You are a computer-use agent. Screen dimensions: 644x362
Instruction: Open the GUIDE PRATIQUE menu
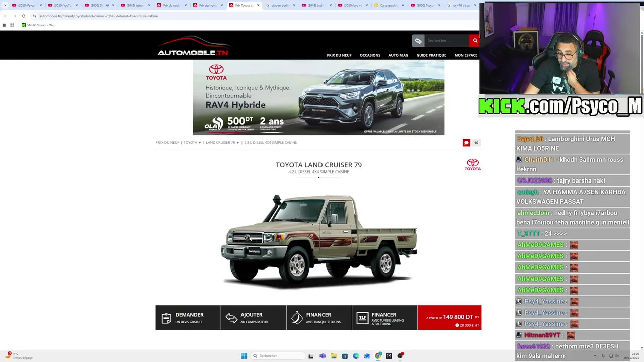click(431, 55)
